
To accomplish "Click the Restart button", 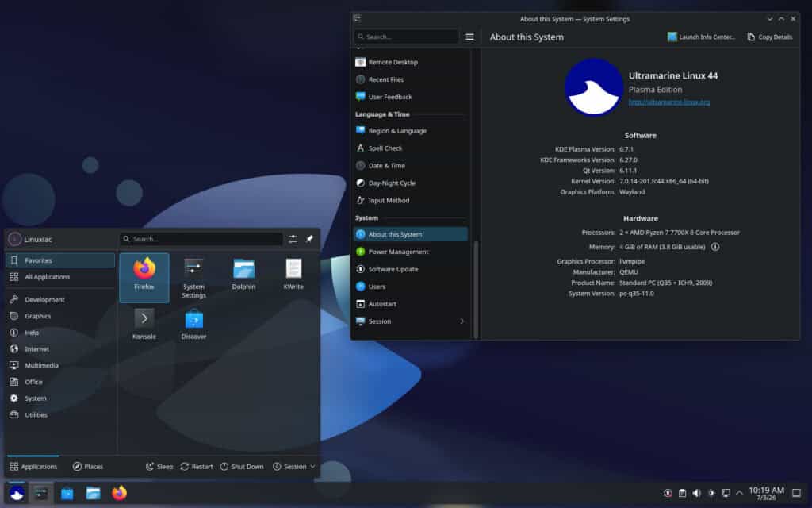I will pos(197,467).
